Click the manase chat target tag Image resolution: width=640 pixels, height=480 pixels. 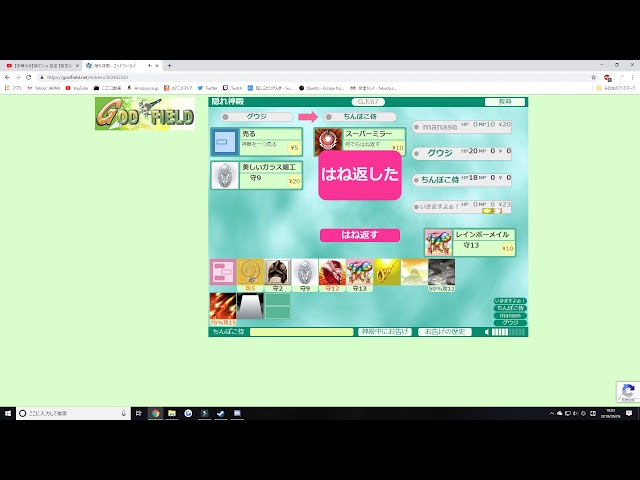tap(510, 316)
